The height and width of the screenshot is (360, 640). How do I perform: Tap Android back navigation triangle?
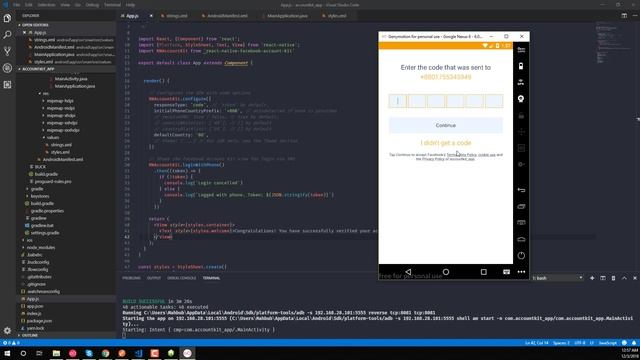pyautogui.click(x=408, y=272)
